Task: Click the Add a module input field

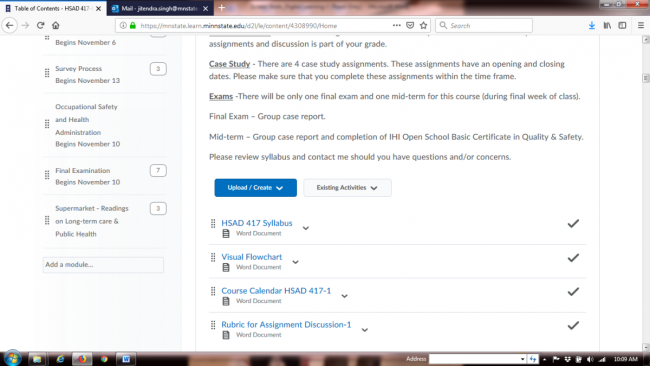Action: click(x=103, y=264)
